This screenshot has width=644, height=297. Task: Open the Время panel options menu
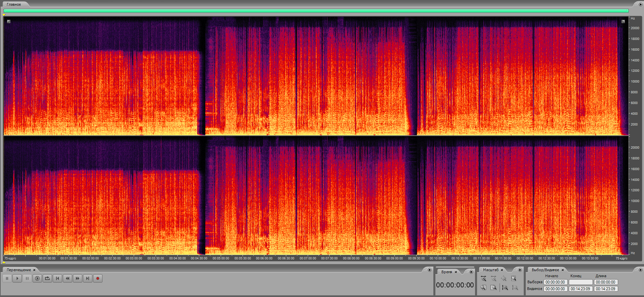pyautogui.click(x=471, y=272)
